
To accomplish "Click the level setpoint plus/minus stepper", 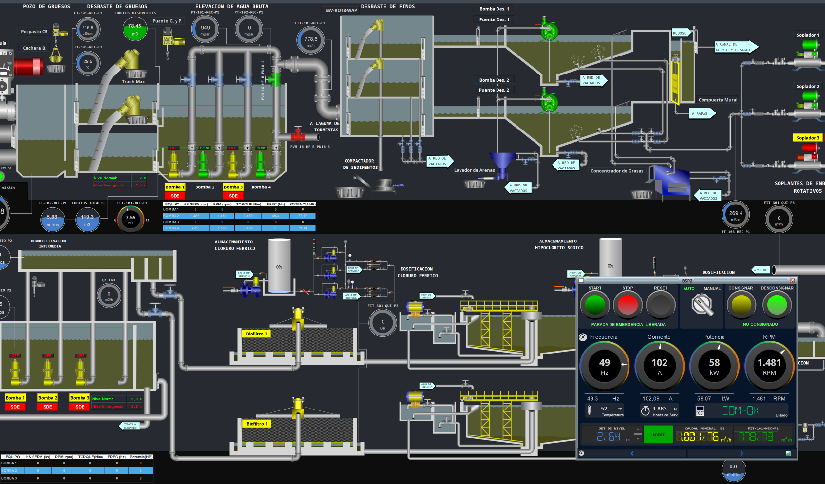I will [638, 436].
